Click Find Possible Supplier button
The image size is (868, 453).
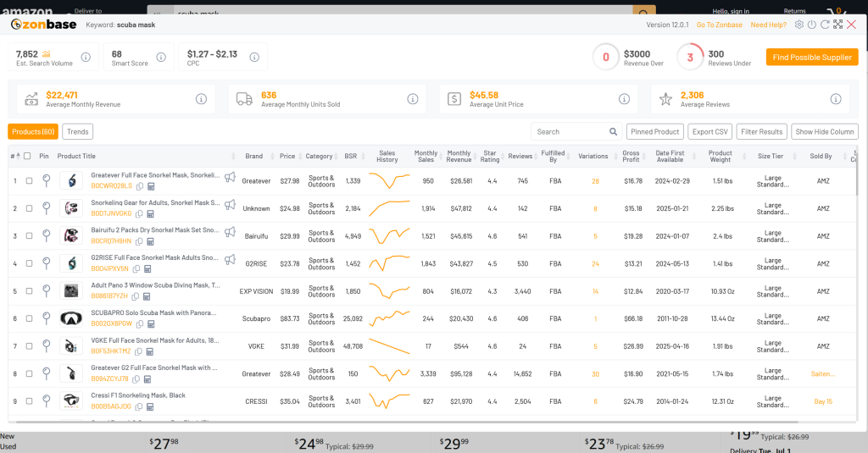[812, 57]
